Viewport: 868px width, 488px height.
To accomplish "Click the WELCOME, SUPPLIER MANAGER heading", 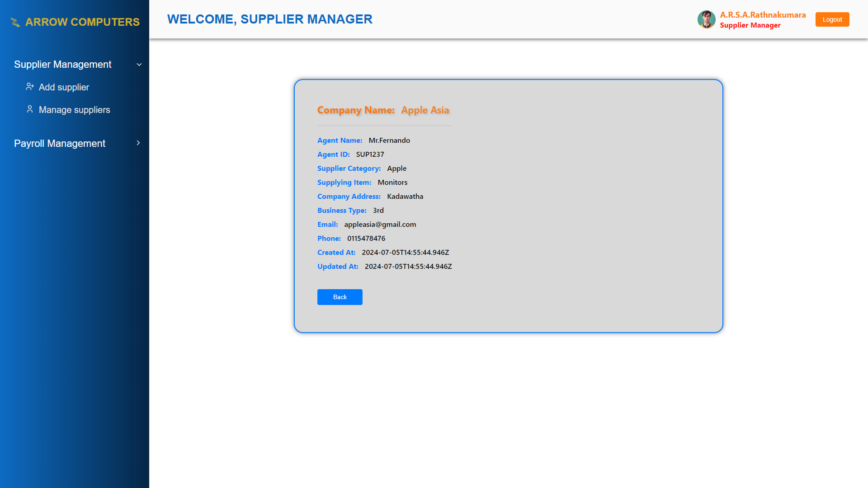I will tap(270, 19).
